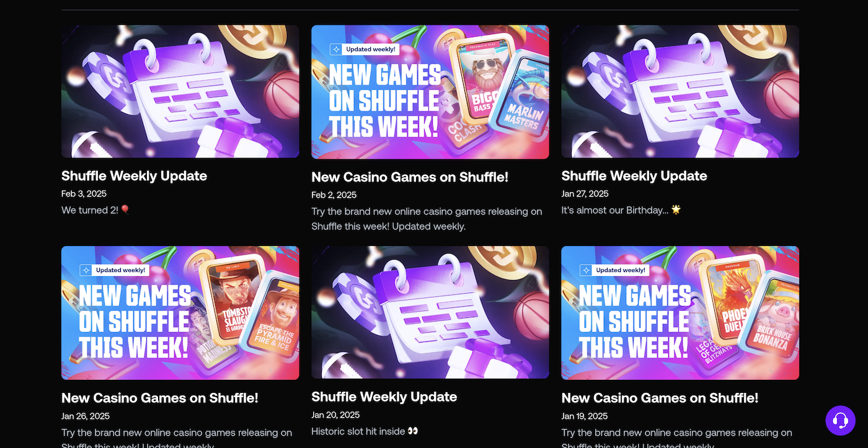Image resolution: width=868 pixels, height=448 pixels.
Task: Open Feb 2 New Games banner thumbnail
Action: [430, 92]
